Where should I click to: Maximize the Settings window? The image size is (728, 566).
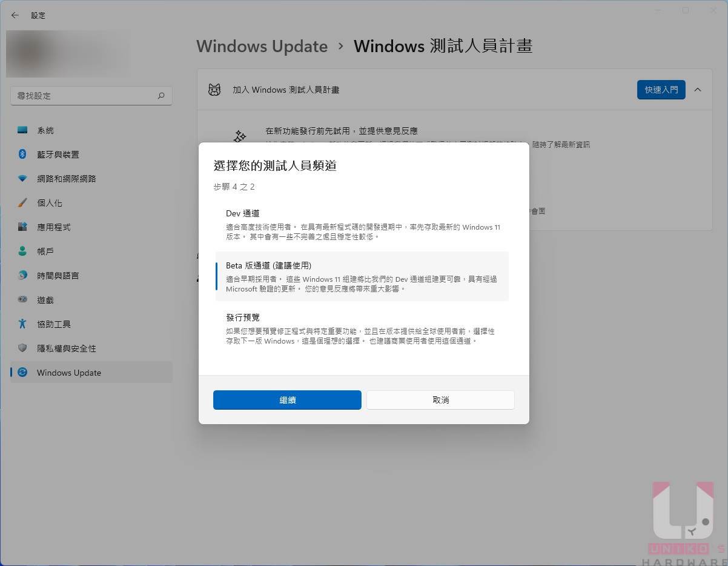point(686,10)
